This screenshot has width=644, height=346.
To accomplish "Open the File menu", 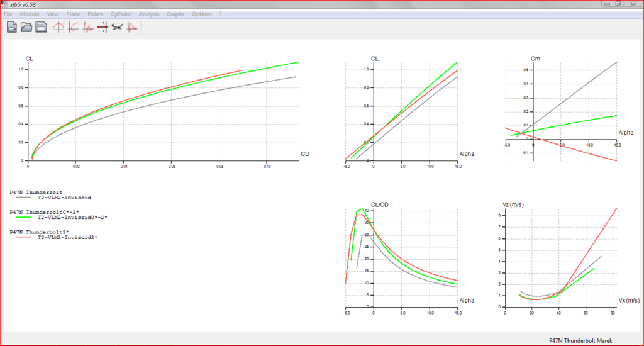I will coord(8,14).
